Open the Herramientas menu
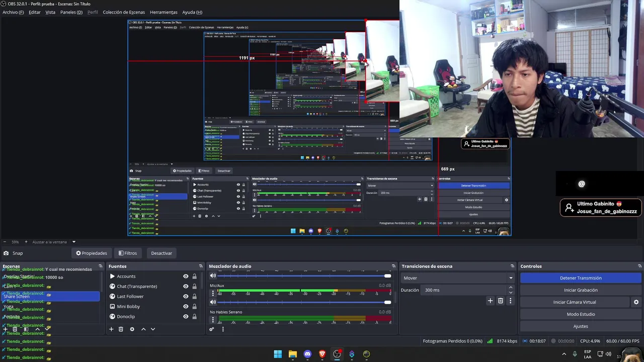 click(x=164, y=12)
